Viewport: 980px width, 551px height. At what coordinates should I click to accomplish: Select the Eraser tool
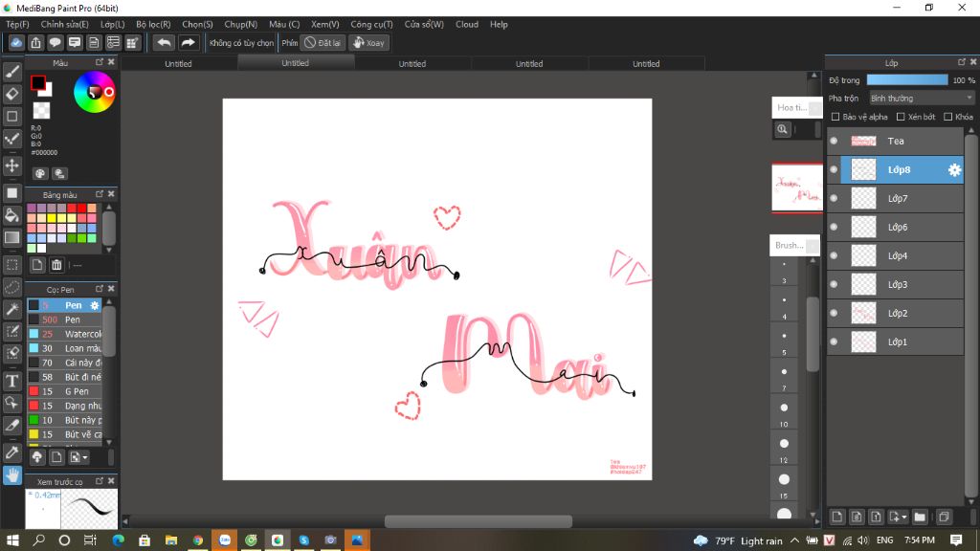tap(11, 94)
